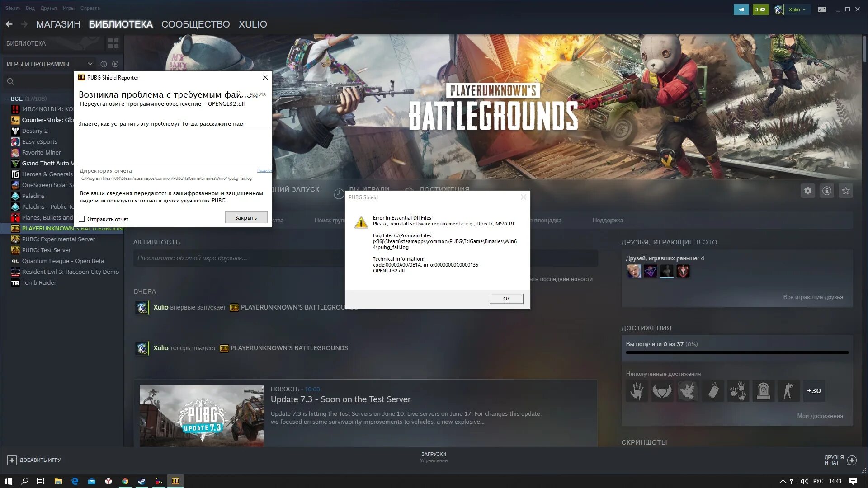
Task: Open Все играющие друзья link
Action: tap(813, 297)
